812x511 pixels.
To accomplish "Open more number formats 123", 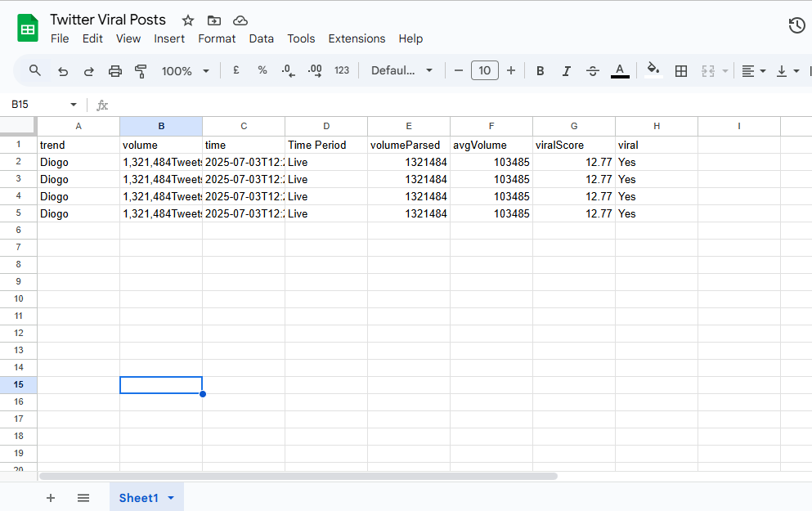I will point(342,70).
